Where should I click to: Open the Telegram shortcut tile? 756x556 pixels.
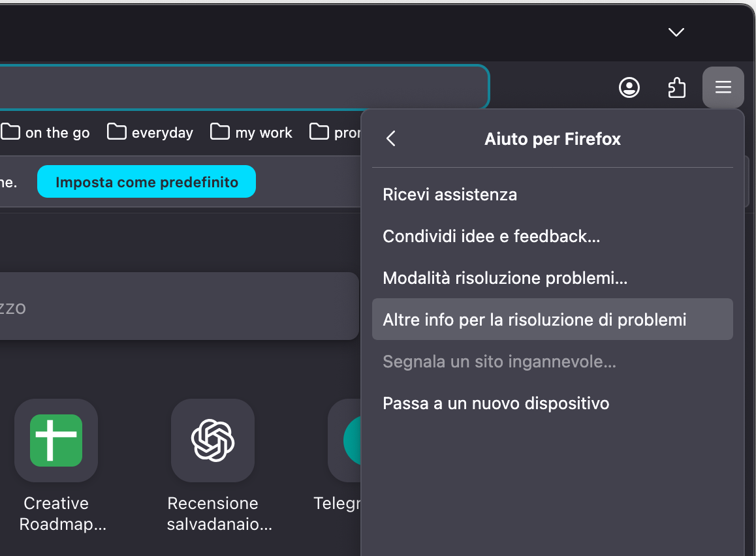345,440
